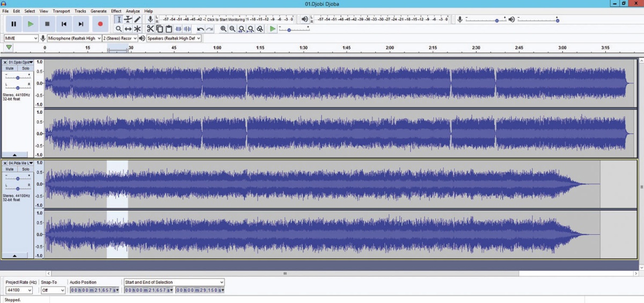Viewport: 644px width, 303px height.
Task: Collapse the 01.Djobi Djoba track
Action: click(14, 155)
